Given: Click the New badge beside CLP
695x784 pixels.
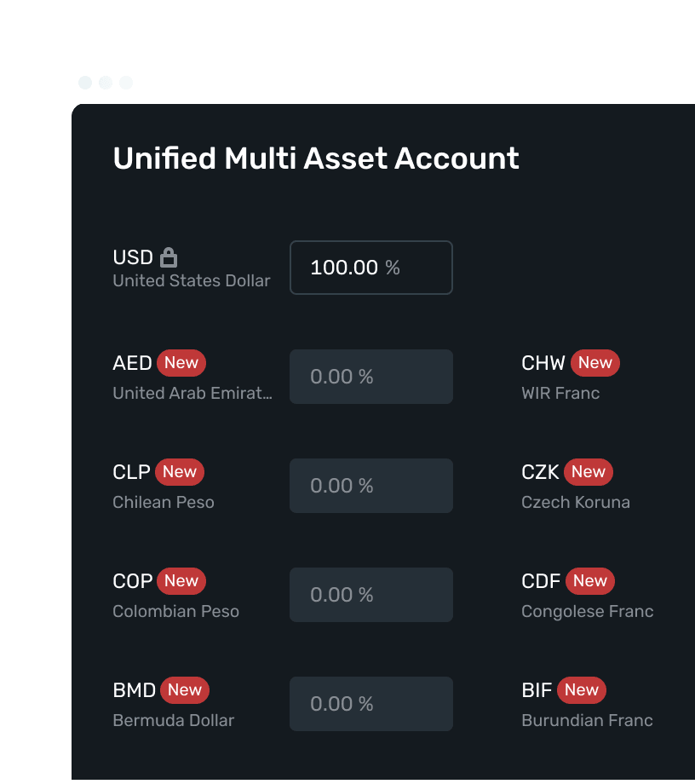Looking at the screenshot, I should [x=178, y=472].
